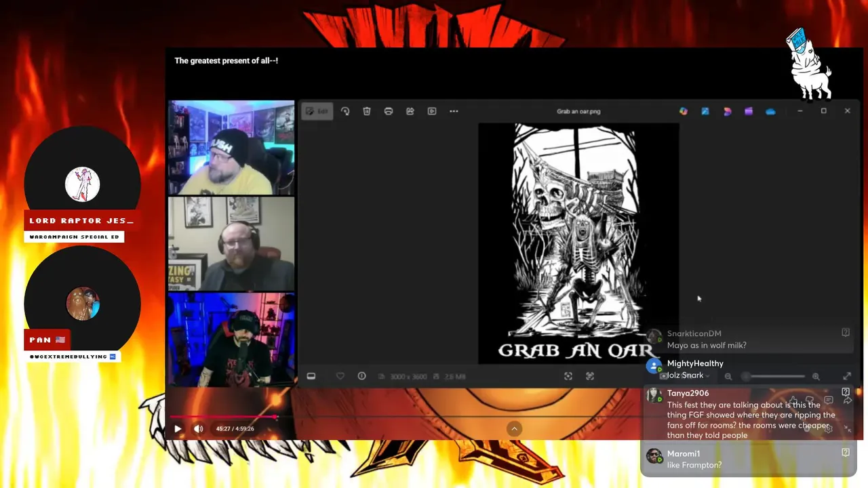Click the Mayo as in wolf milk message
Screen dimensions: 868x488
707,345
